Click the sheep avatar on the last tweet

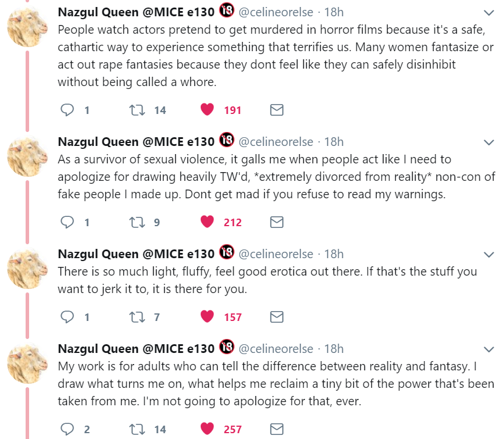click(x=27, y=363)
